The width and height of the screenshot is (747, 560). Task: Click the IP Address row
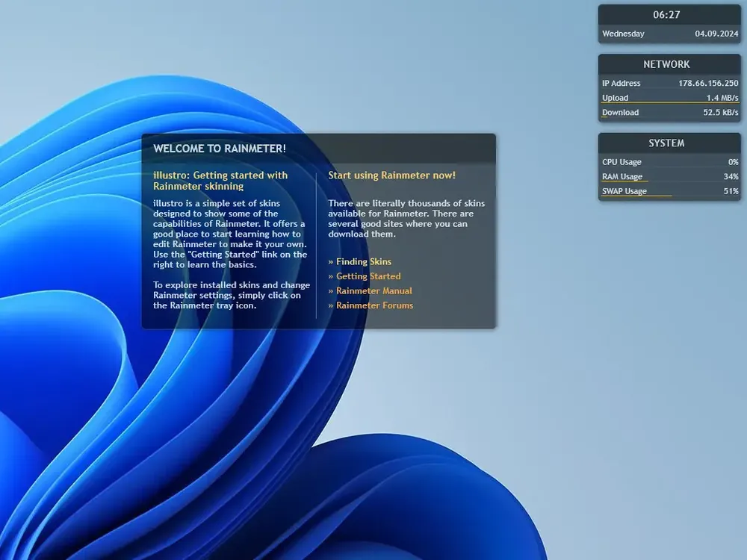pyautogui.click(x=669, y=83)
